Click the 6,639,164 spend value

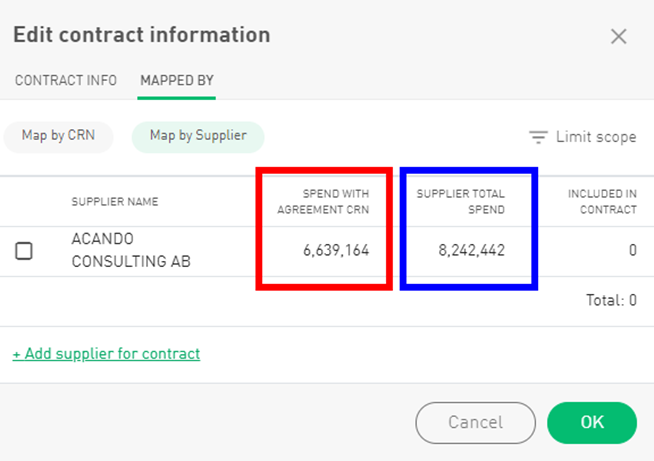336,251
